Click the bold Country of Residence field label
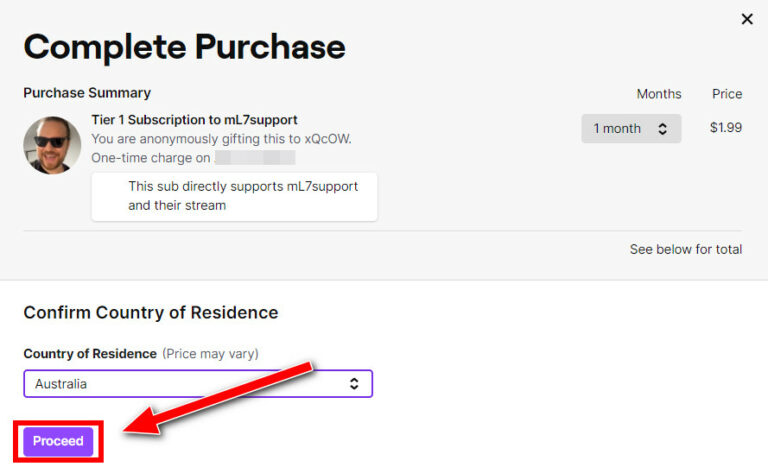Screen dimensions: 768x473 [x=90, y=354]
